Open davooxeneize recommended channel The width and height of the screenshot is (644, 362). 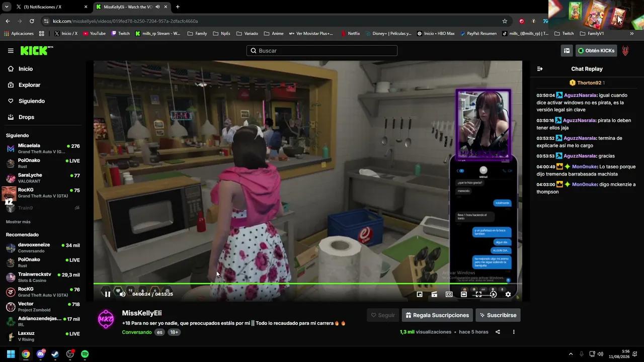click(x=42, y=248)
